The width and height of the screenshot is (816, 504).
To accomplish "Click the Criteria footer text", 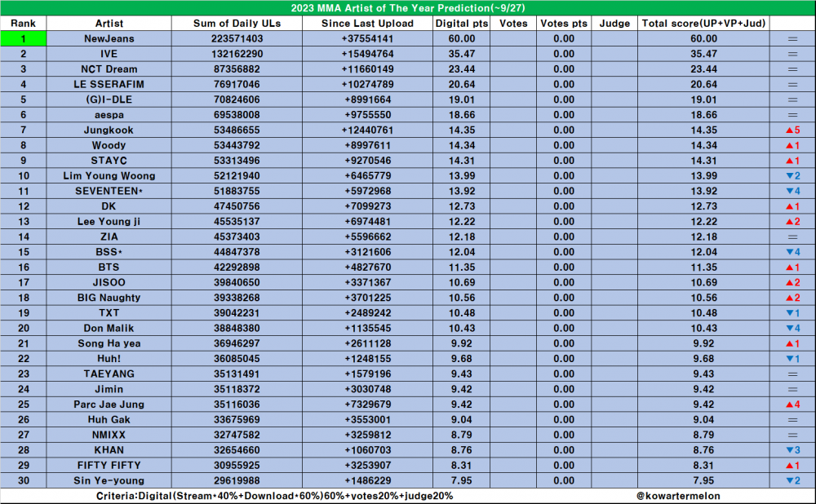I will (275, 496).
